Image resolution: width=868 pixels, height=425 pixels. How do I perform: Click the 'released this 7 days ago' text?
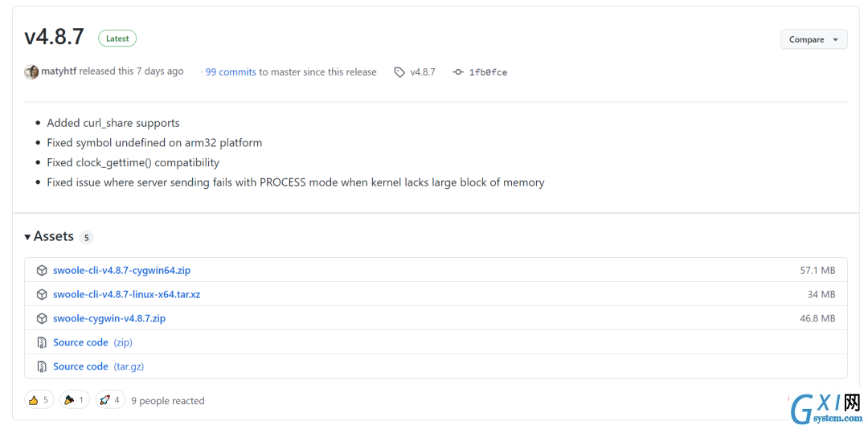[x=131, y=72]
